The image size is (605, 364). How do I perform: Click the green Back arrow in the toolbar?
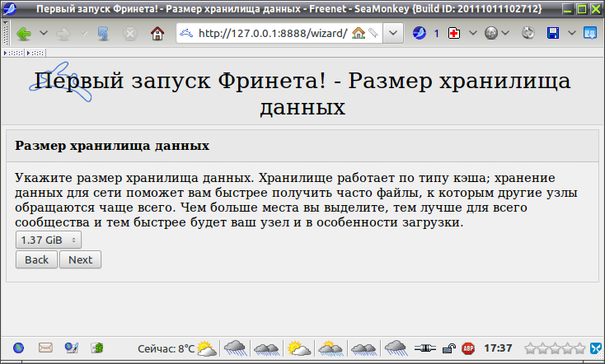point(24,34)
